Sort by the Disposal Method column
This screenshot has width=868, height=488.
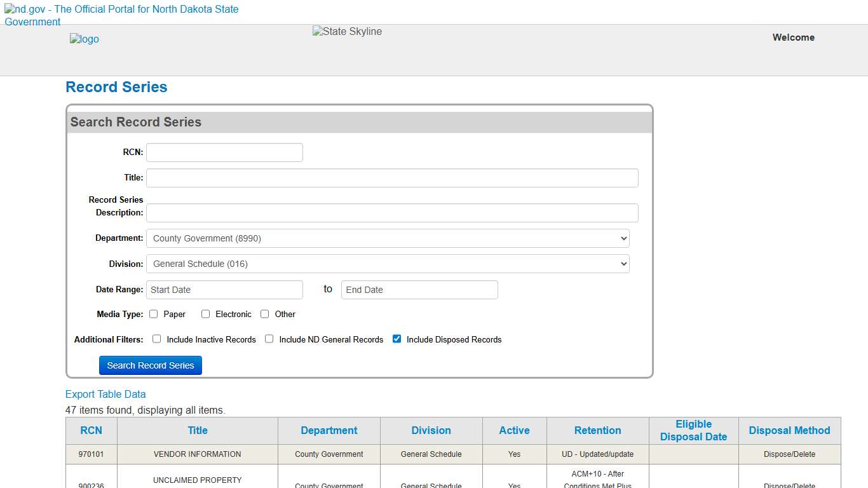pyautogui.click(x=789, y=430)
